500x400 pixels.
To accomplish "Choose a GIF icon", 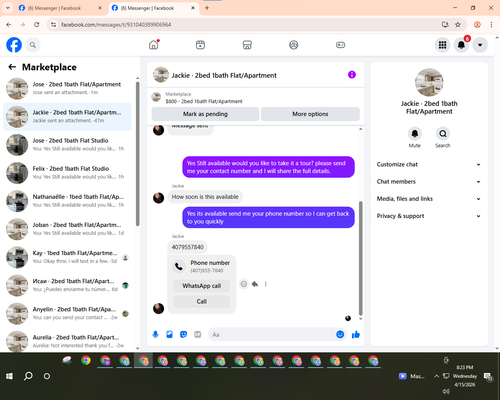I will point(198,334).
